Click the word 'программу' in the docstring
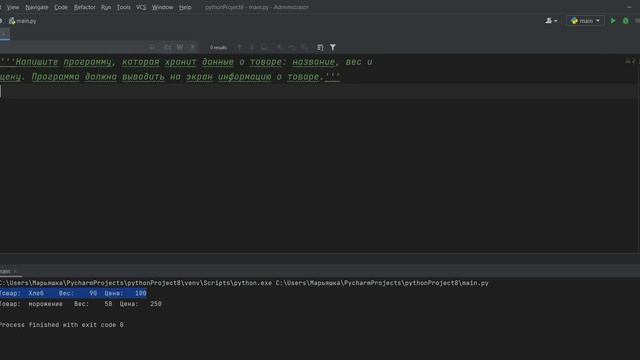This screenshot has width=640, height=360. point(89,62)
